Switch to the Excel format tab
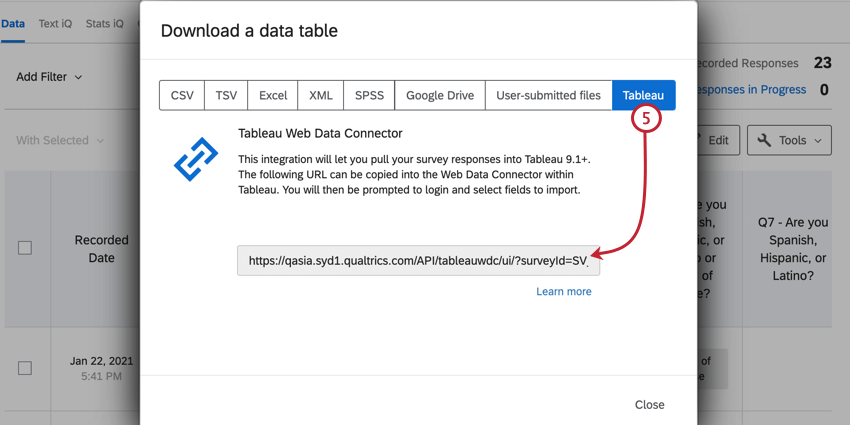Viewport: 850px width, 425px height. (273, 95)
